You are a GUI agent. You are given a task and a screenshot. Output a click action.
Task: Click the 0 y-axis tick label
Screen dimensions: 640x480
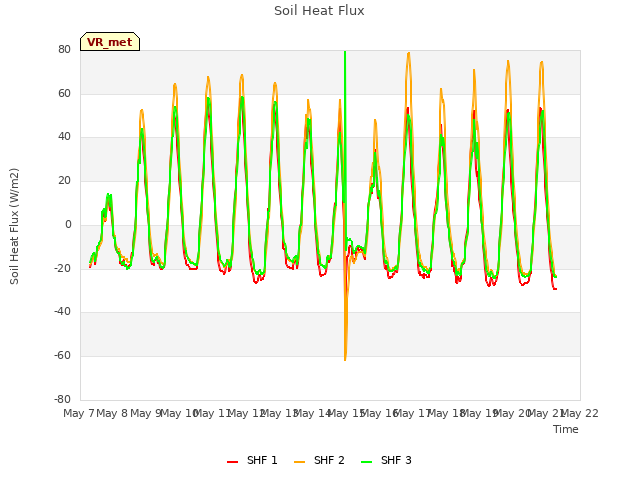tap(68, 224)
